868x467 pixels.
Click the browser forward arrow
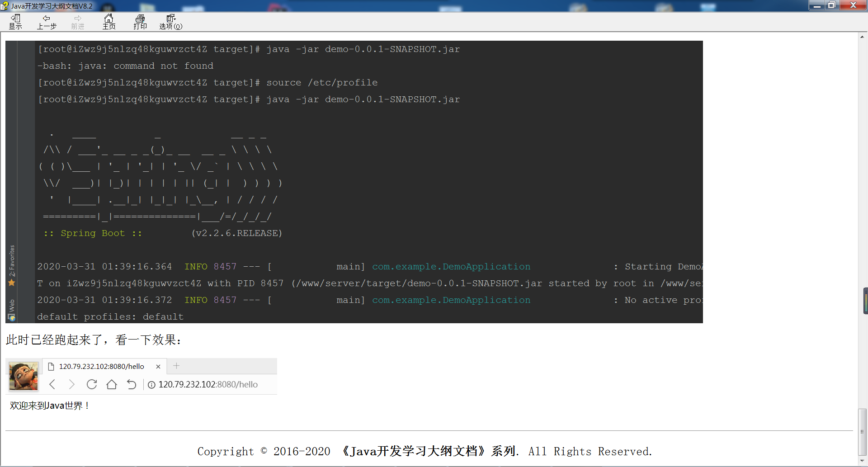coord(71,384)
